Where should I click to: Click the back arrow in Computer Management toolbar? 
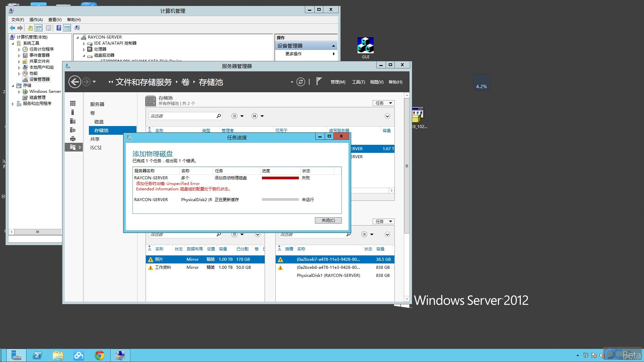pyautogui.click(x=12, y=28)
